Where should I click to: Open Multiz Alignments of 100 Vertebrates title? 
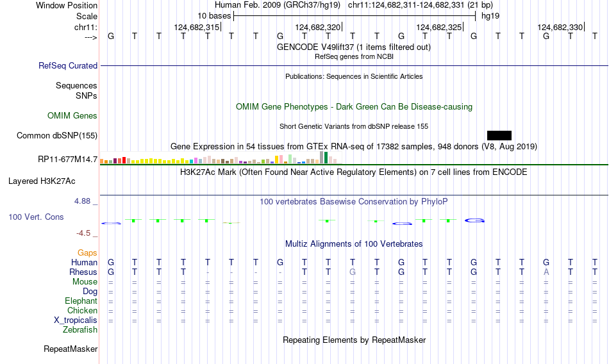click(354, 244)
